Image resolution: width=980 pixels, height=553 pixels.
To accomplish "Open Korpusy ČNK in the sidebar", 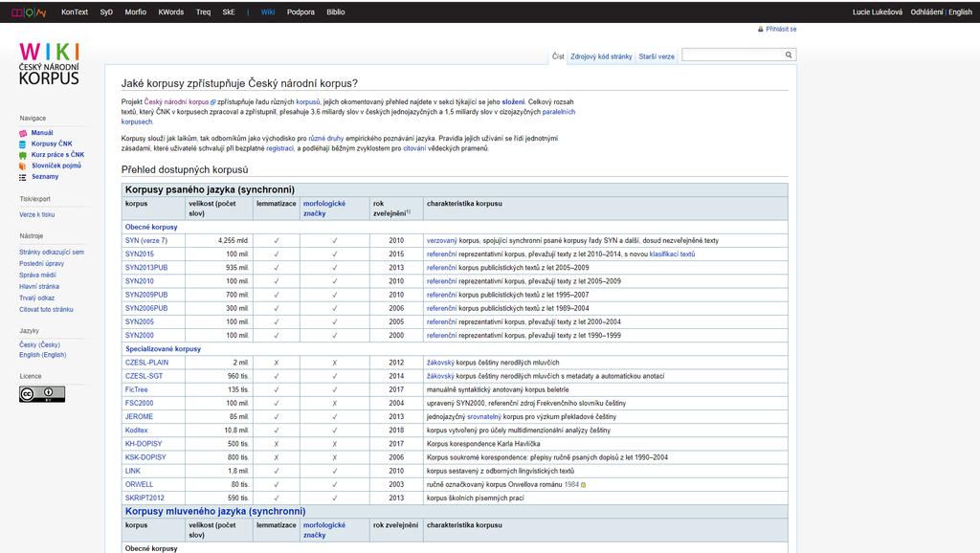I will pyautogui.click(x=52, y=144).
